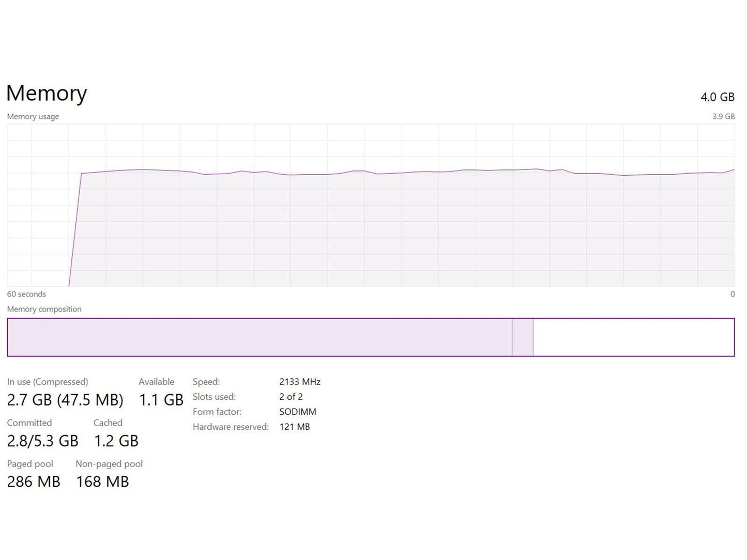Click the Committed 2.8/5.3 GB value
747x560 pixels.
point(43,441)
